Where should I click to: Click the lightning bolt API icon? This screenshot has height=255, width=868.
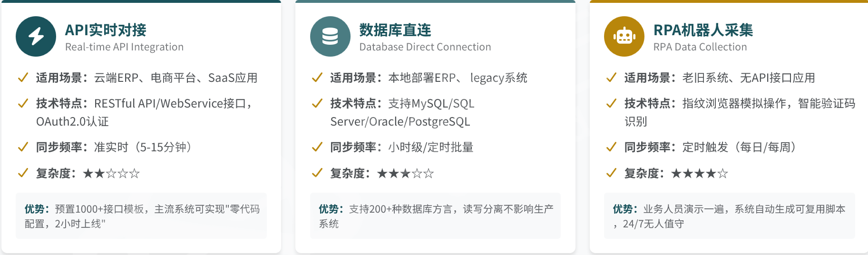pos(36,37)
